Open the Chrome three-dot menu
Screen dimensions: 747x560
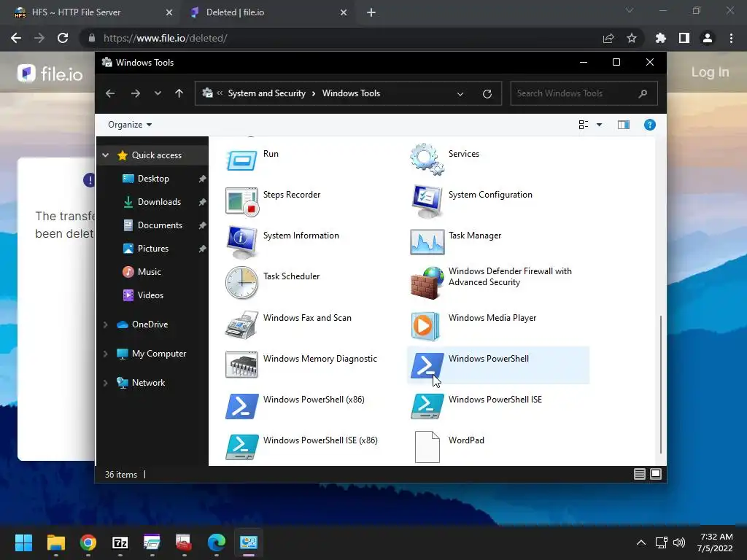[x=731, y=38]
